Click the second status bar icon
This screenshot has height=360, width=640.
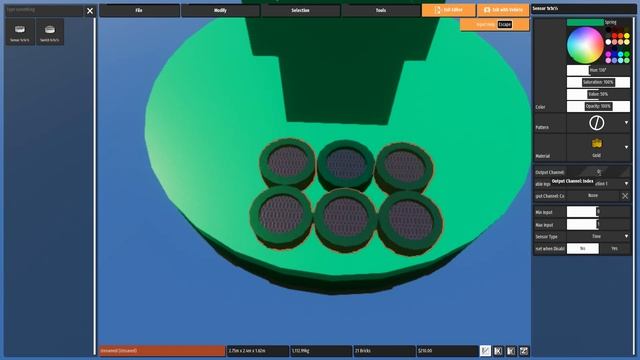pos(498,351)
